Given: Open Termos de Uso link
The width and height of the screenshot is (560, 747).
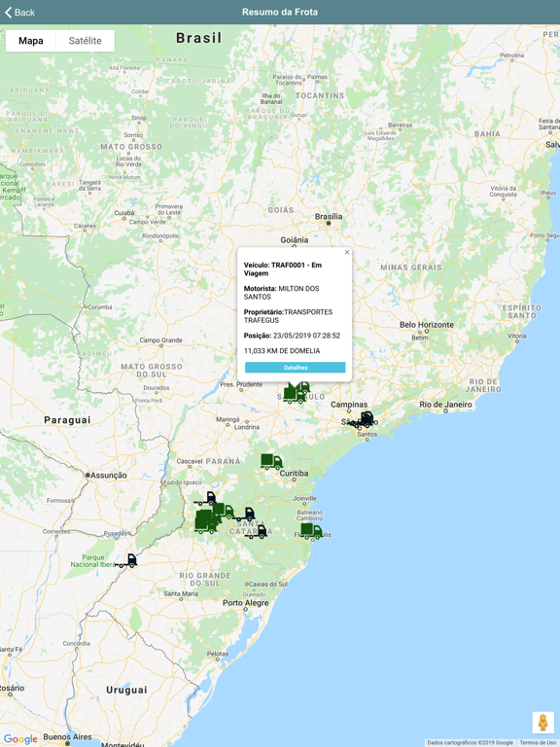Looking at the screenshot, I should point(538,743).
